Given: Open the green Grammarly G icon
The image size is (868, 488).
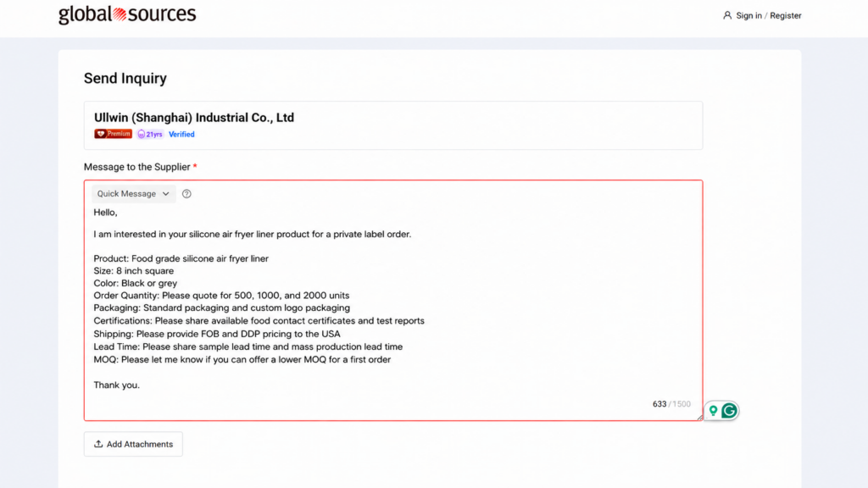Looking at the screenshot, I should (x=729, y=411).
